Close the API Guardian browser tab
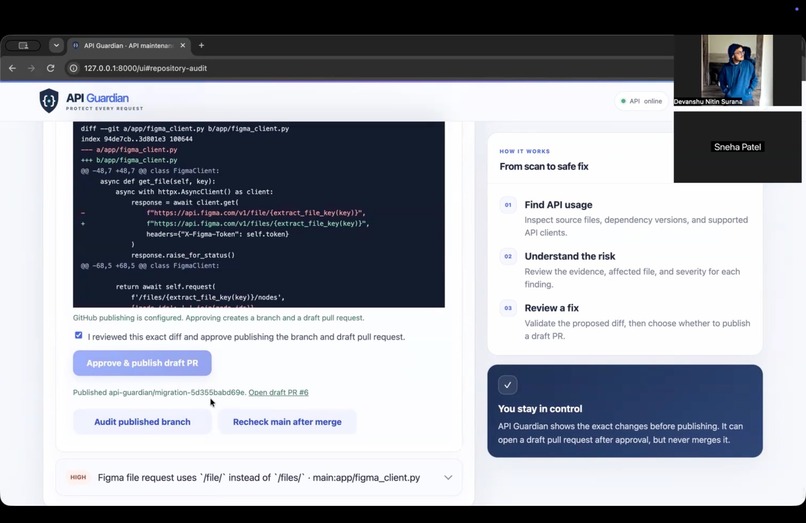This screenshot has height=523, width=806. pyautogui.click(x=182, y=45)
